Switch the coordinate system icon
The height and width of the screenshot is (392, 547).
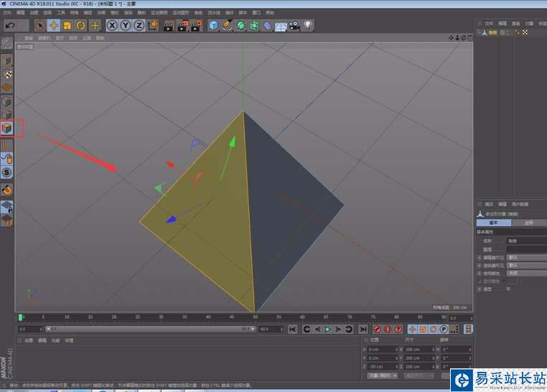153,25
